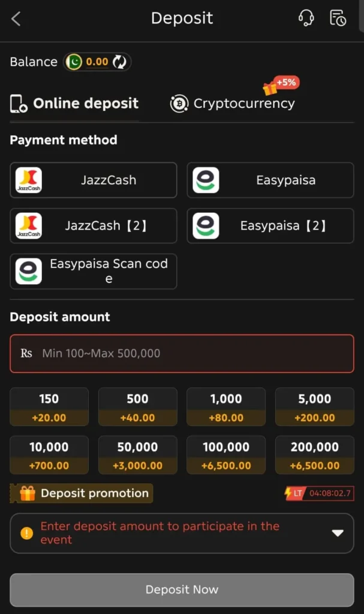The height and width of the screenshot is (614, 364).
Task: Tap the back arrow icon
Action: point(16,19)
